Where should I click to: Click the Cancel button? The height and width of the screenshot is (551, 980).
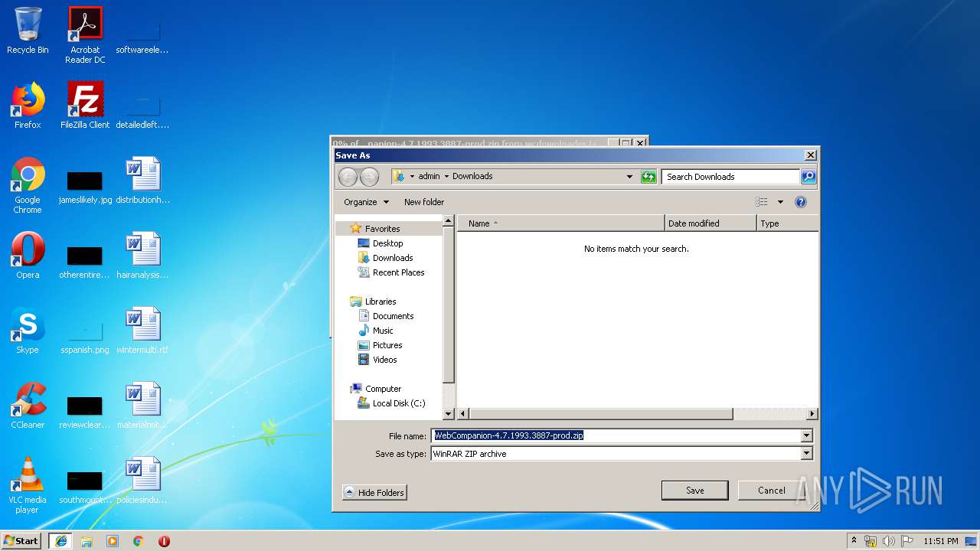tap(772, 491)
